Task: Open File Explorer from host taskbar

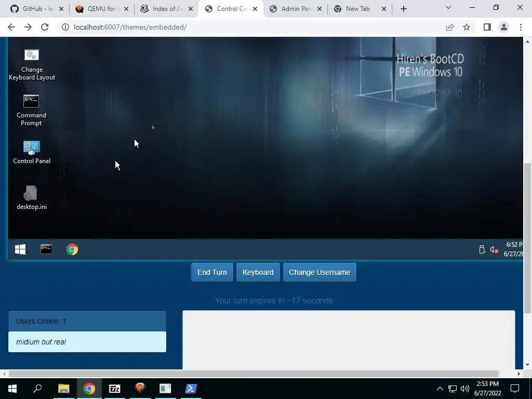Action: [x=63, y=389]
